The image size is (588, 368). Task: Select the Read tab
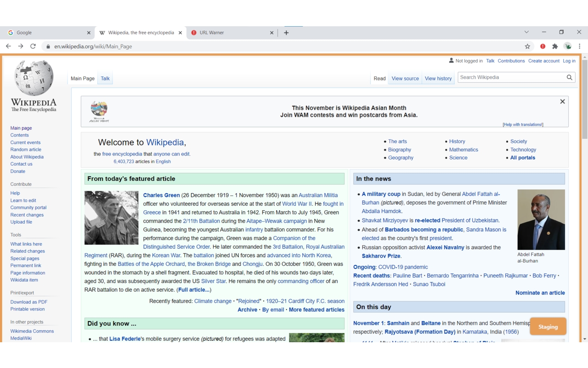379,79
